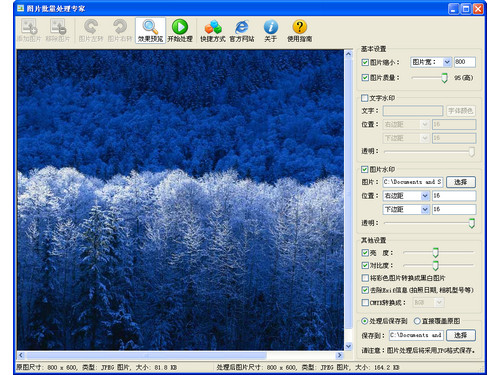Screen dimensions: 500x375
Task: Click the image quality slider handle
Action: tap(444, 78)
